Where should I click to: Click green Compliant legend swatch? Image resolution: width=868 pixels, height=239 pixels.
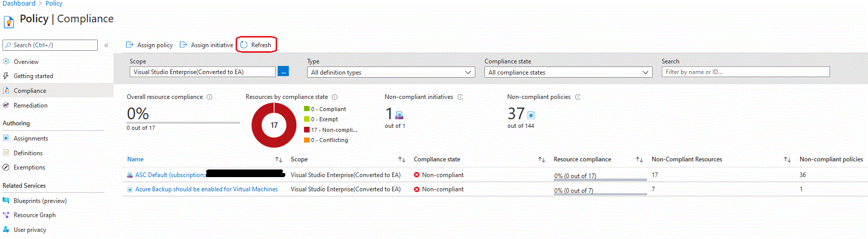[x=307, y=109]
